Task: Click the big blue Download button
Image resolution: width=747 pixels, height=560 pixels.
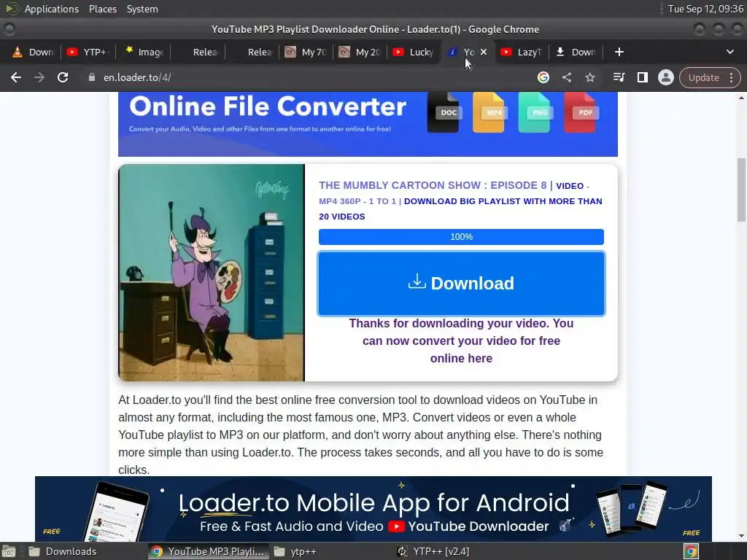Action: (x=461, y=284)
